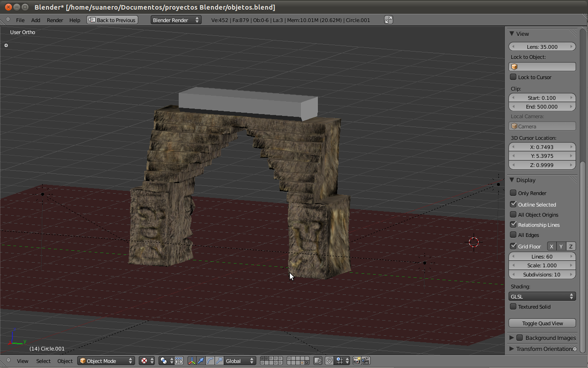588x368 pixels.
Task: Open the Object Mode dropdown
Action: pos(106,361)
